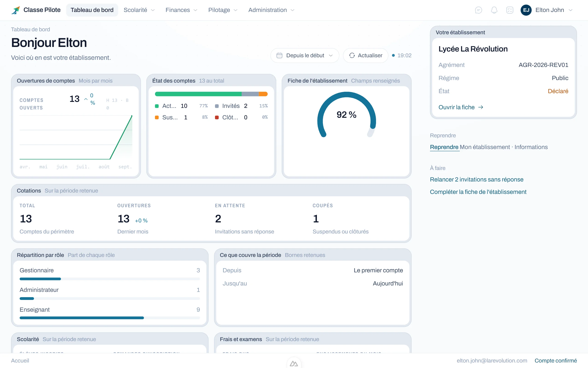This screenshot has width=588, height=368.
Task: Click the Gestionnaire progress bar
Action: (110, 279)
